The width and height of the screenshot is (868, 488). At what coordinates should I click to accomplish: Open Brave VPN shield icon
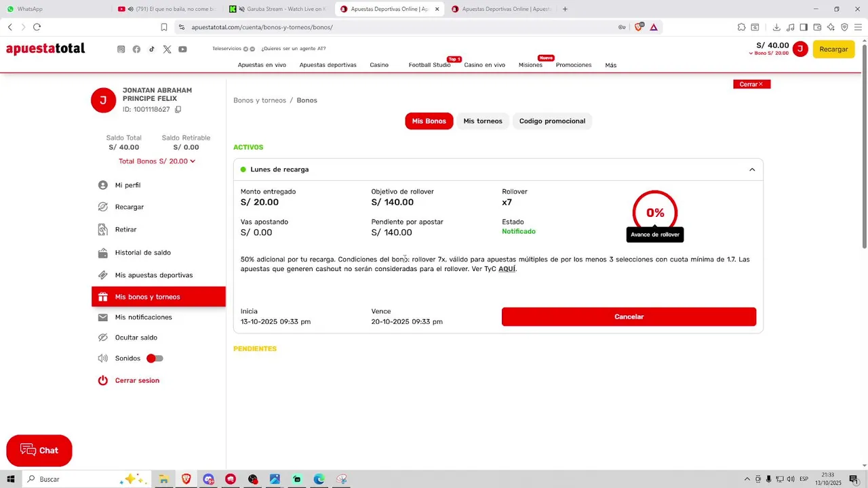click(844, 27)
